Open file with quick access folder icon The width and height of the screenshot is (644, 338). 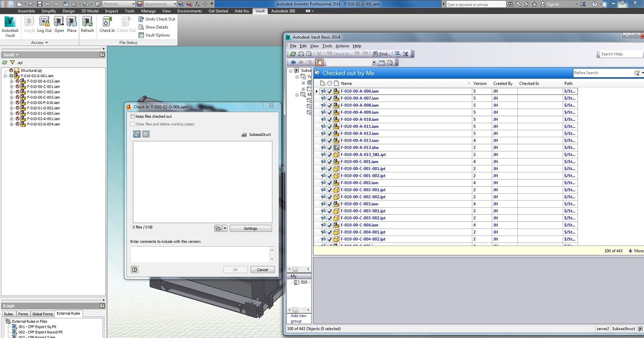tap(31, 4)
